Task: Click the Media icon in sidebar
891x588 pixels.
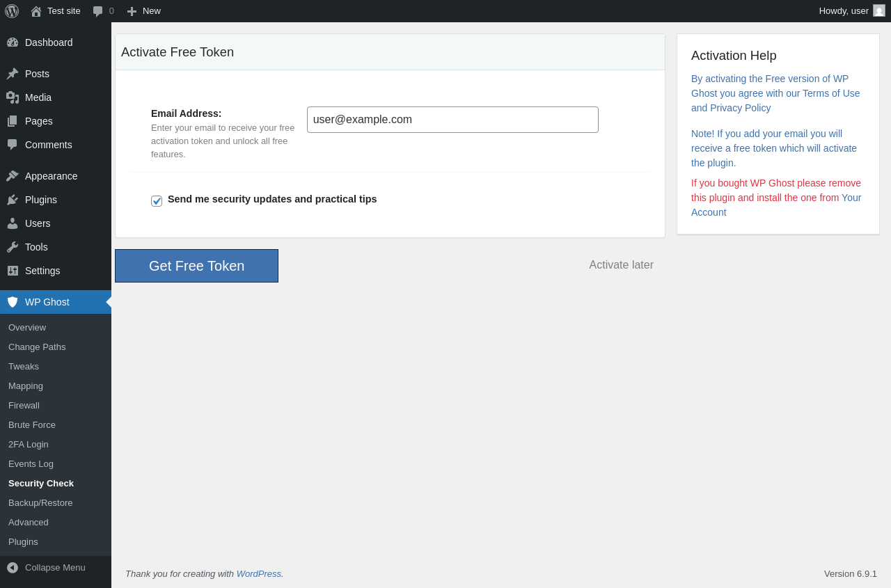Action: click(x=13, y=97)
